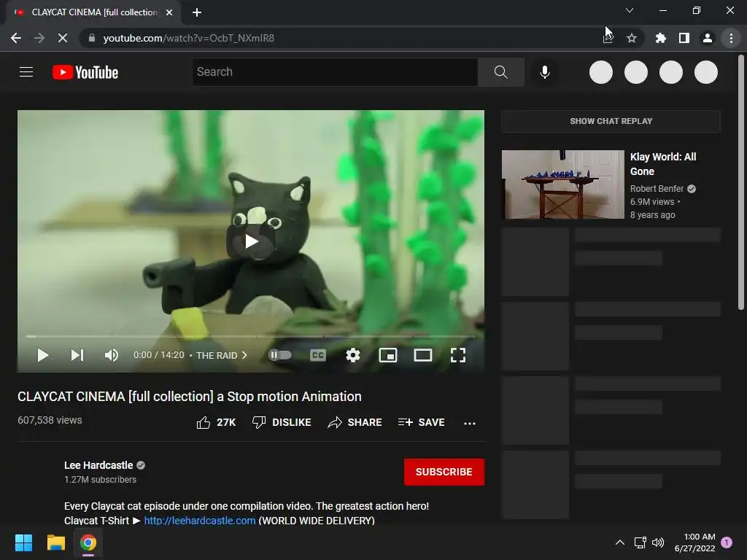Viewport: 747px width, 560px height.
Task: Open Windows Start menu
Action: pos(23,542)
